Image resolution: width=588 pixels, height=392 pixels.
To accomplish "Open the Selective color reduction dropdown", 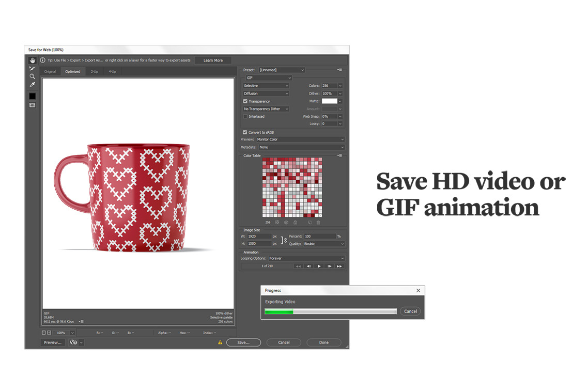I will pyautogui.click(x=266, y=85).
